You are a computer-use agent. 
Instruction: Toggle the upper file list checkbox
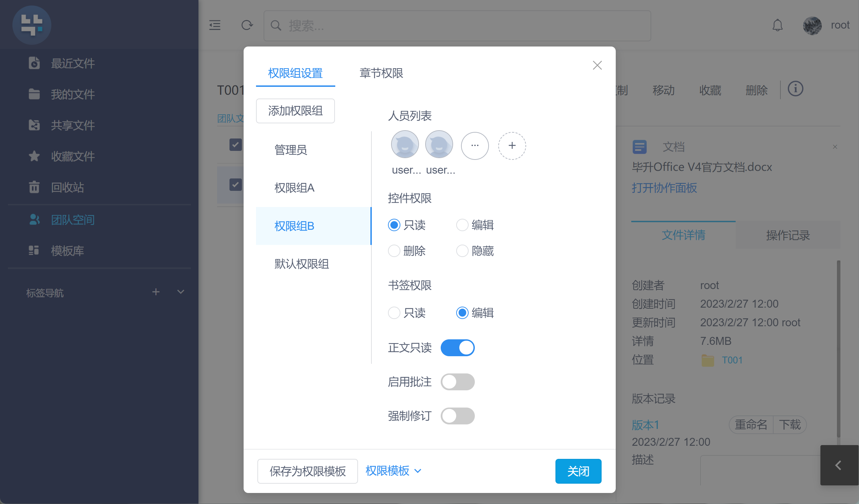[235, 144]
